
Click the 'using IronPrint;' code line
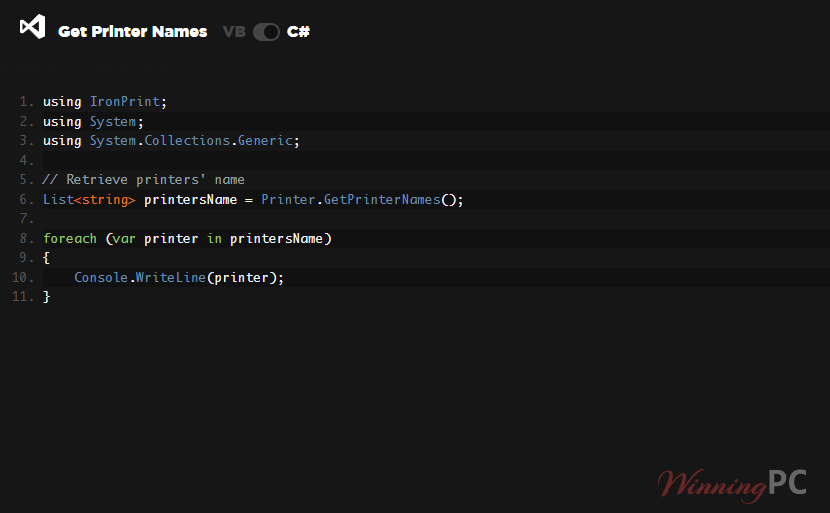coord(105,102)
